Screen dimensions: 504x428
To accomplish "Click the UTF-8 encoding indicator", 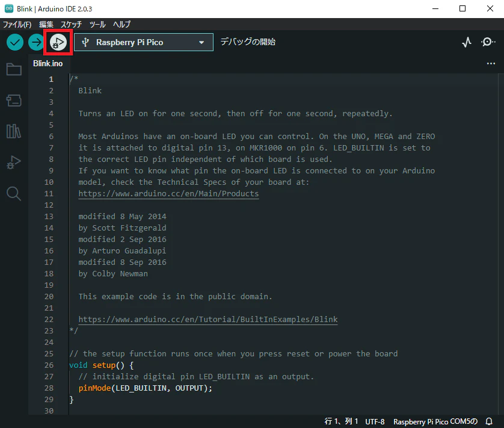I will pyautogui.click(x=375, y=421).
